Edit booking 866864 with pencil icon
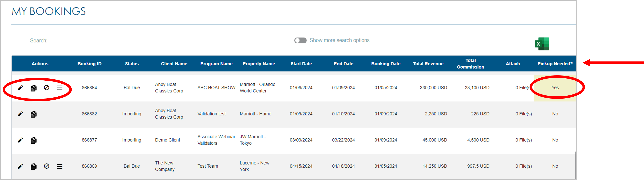The width and height of the screenshot is (644, 180). coord(21,88)
